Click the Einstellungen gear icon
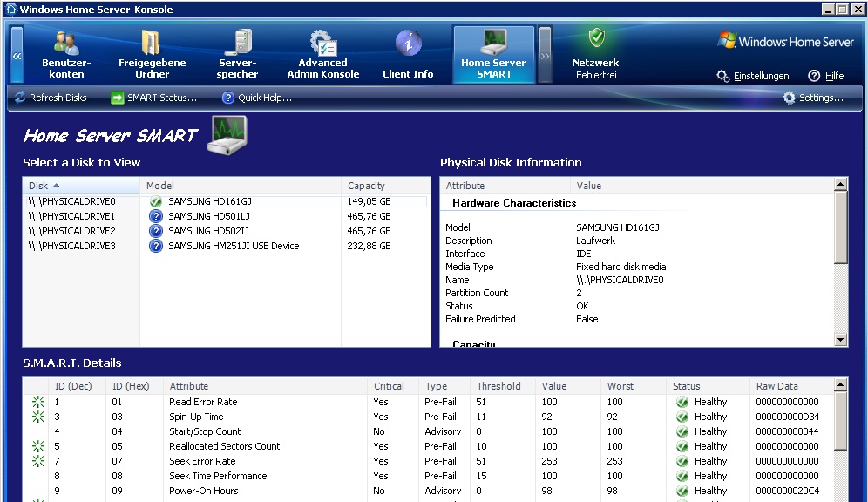868x502 pixels. (723, 76)
